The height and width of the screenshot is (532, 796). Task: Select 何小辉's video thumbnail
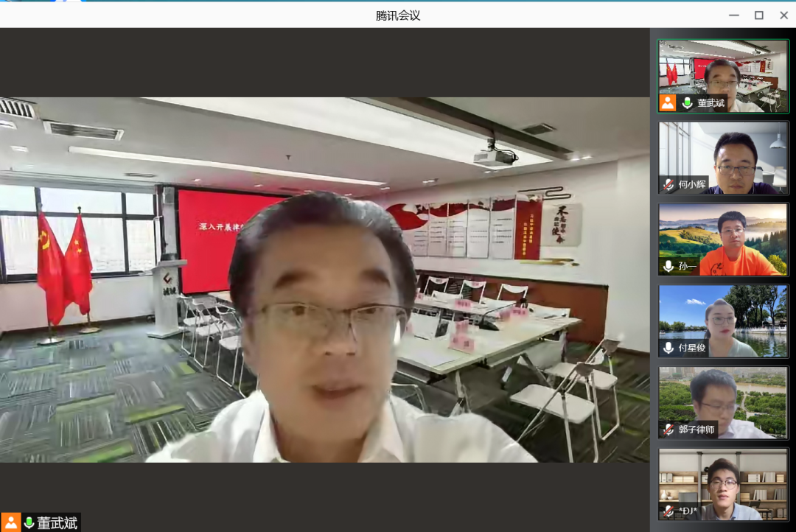[723, 157]
